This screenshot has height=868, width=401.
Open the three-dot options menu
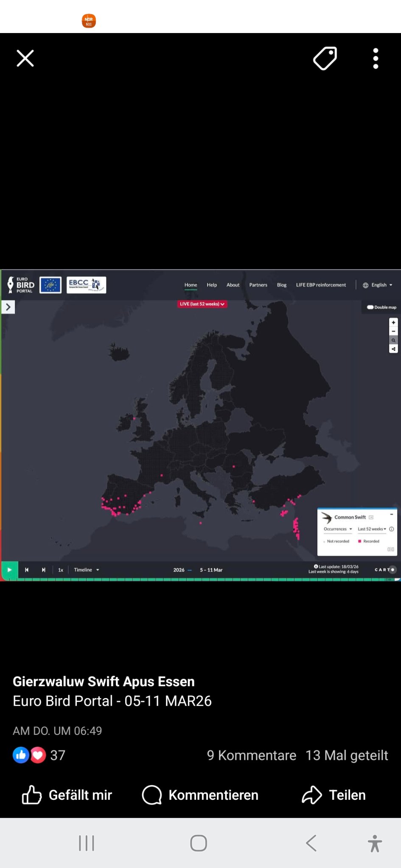click(x=376, y=58)
